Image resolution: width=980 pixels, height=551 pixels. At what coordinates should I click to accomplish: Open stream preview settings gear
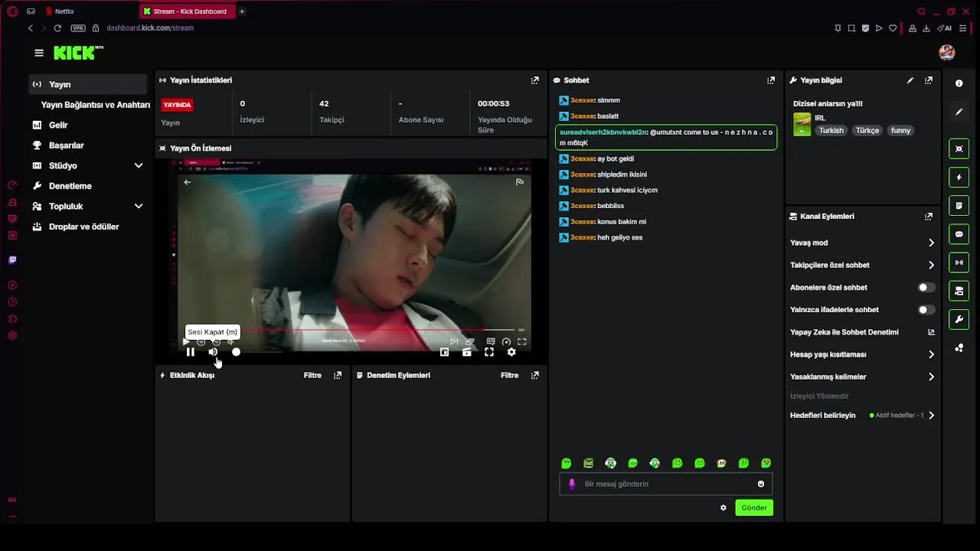[x=511, y=352]
